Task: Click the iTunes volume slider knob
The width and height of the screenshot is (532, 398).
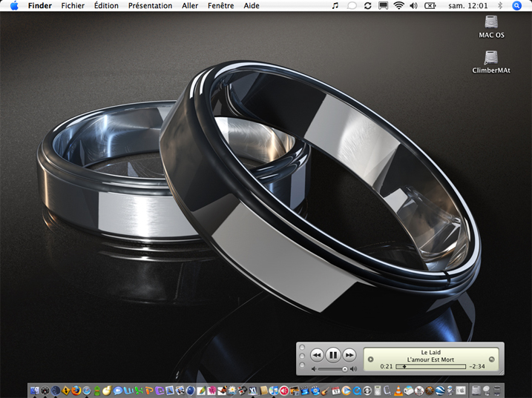Action: click(345, 369)
